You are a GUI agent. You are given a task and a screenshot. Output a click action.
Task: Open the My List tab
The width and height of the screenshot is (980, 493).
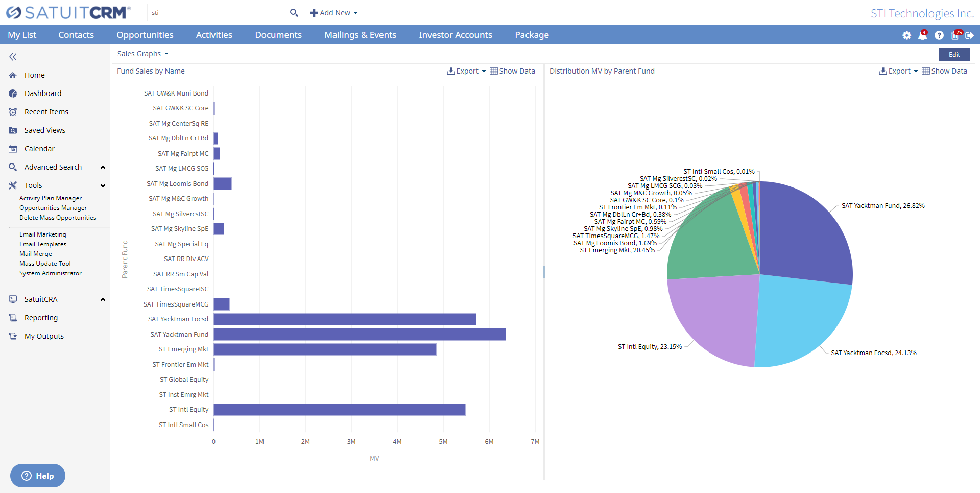[x=22, y=35]
